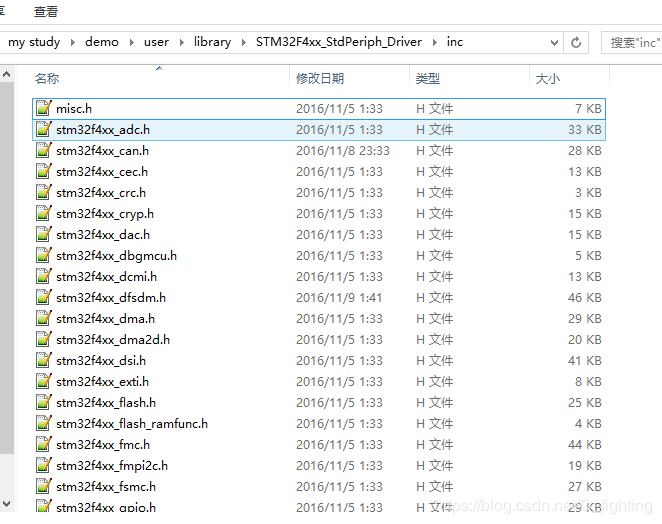662x524 pixels.
Task: Click the misc.h file icon
Action: point(43,109)
